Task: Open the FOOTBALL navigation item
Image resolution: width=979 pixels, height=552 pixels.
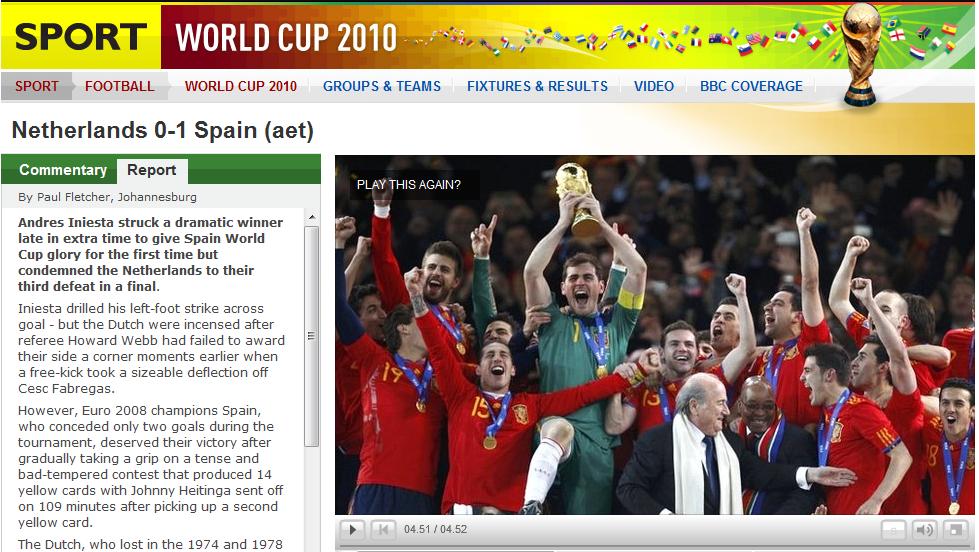Action: point(119,86)
